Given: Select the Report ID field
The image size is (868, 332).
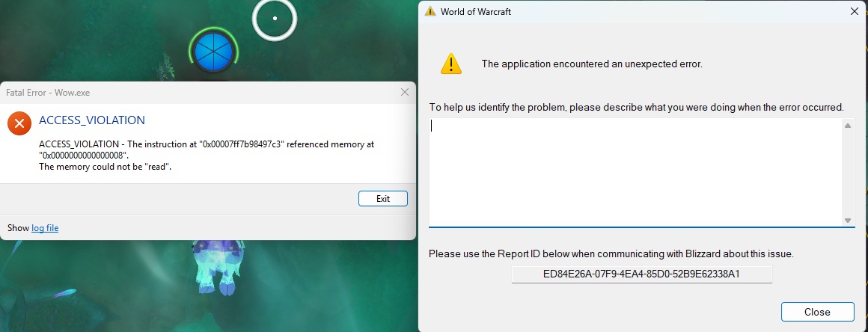Looking at the screenshot, I should point(641,274).
